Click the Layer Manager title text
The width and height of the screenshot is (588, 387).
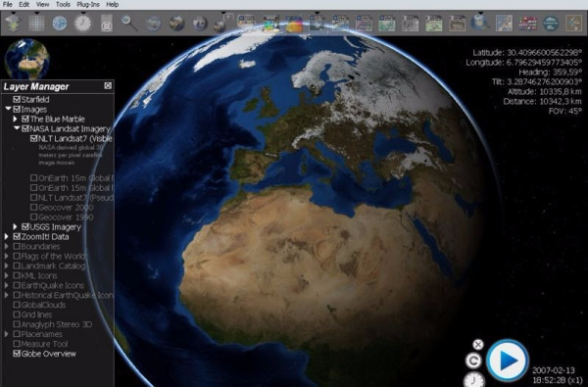[36, 86]
